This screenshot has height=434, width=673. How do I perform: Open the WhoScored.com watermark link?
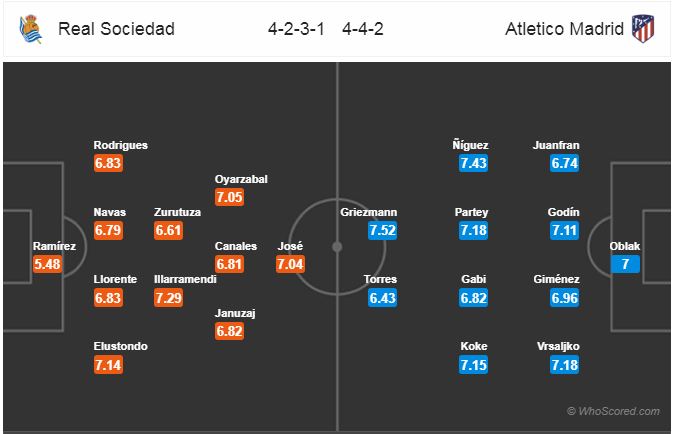coord(612,411)
